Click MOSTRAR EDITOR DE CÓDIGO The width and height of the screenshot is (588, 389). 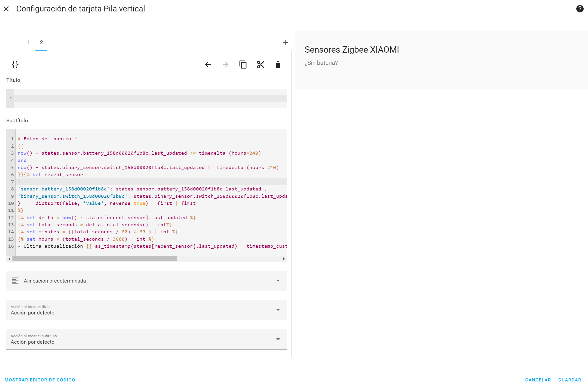tap(40, 380)
